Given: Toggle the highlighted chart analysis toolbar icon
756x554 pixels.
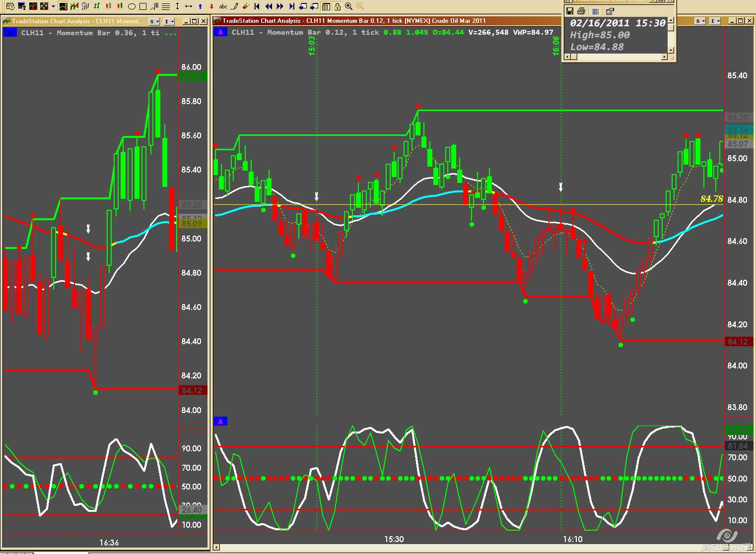Looking at the screenshot, I should (x=63, y=6).
